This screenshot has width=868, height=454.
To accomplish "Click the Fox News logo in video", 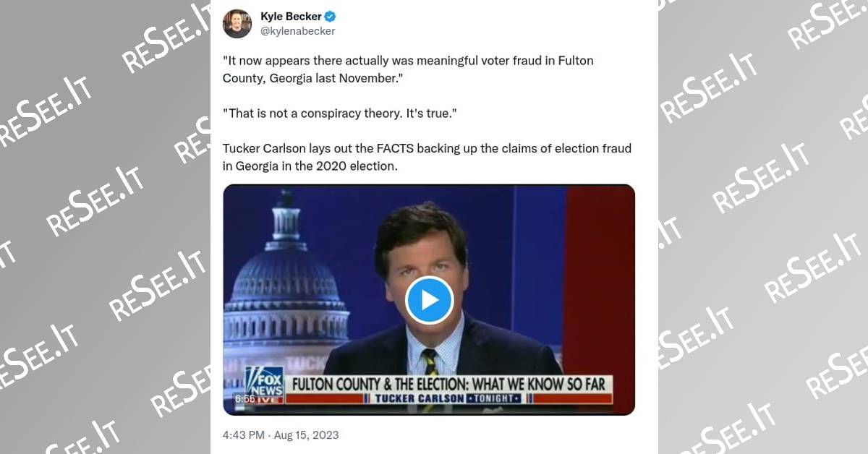I will (263, 380).
